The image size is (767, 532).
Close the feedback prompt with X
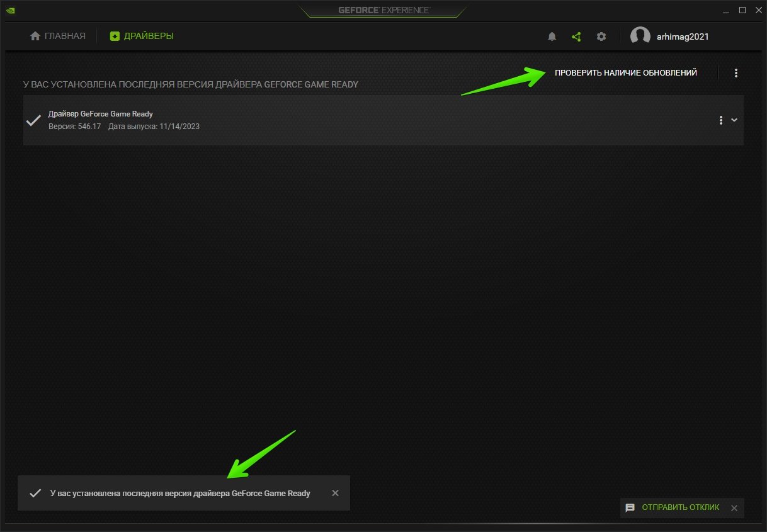coord(734,507)
